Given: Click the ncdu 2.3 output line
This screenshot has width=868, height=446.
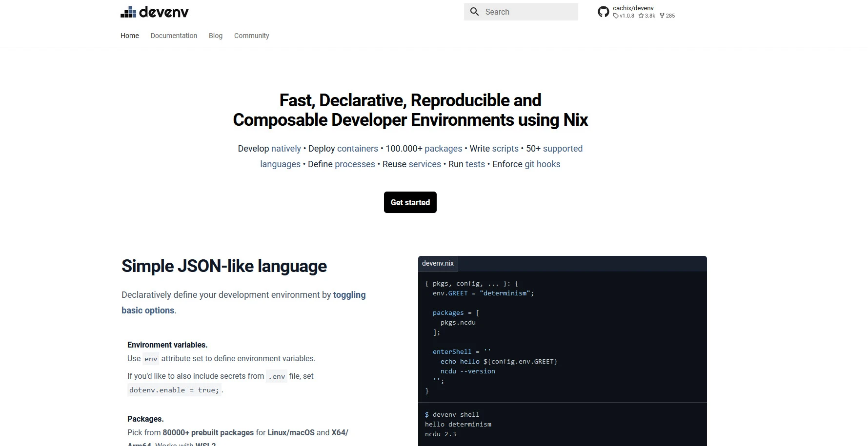Looking at the screenshot, I should click(x=441, y=434).
